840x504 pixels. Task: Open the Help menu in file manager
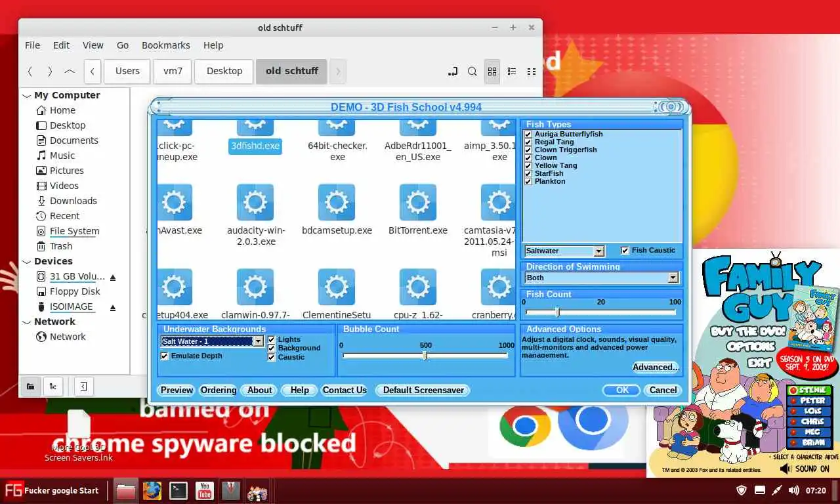point(213,45)
